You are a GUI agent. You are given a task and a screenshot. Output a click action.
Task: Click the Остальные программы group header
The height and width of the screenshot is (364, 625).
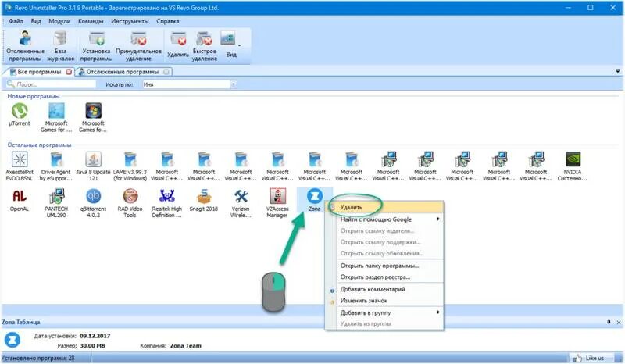click(39, 145)
